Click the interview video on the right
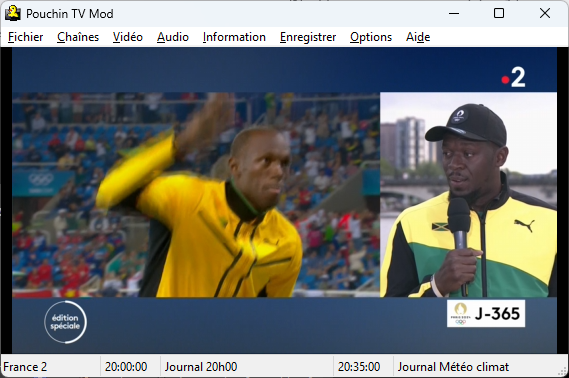569x378 pixels. tap(468, 194)
